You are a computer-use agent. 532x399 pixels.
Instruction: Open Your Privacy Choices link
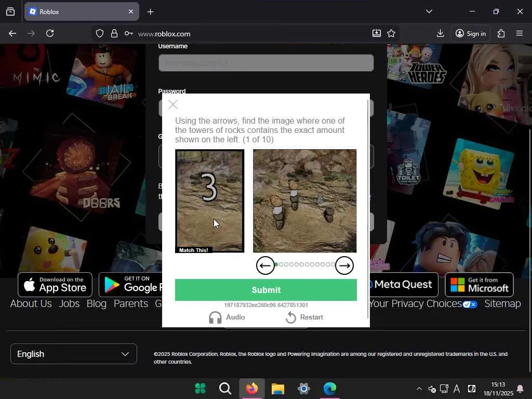[423, 303]
